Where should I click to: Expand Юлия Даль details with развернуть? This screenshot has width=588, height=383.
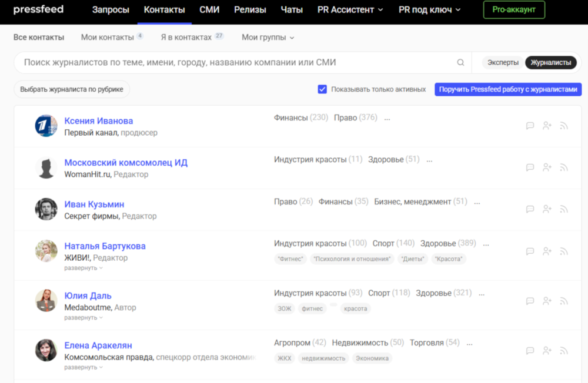[x=83, y=318]
